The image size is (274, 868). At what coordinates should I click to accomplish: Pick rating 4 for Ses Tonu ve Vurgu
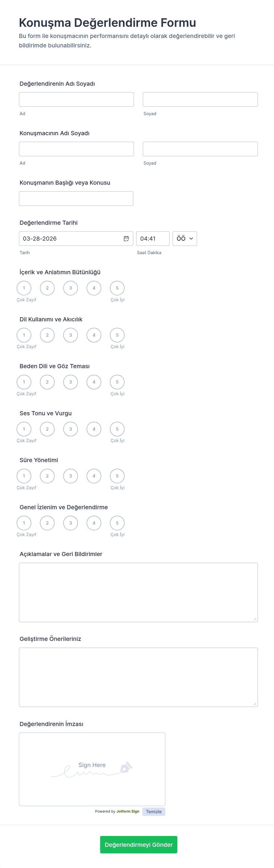[x=94, y=429]
